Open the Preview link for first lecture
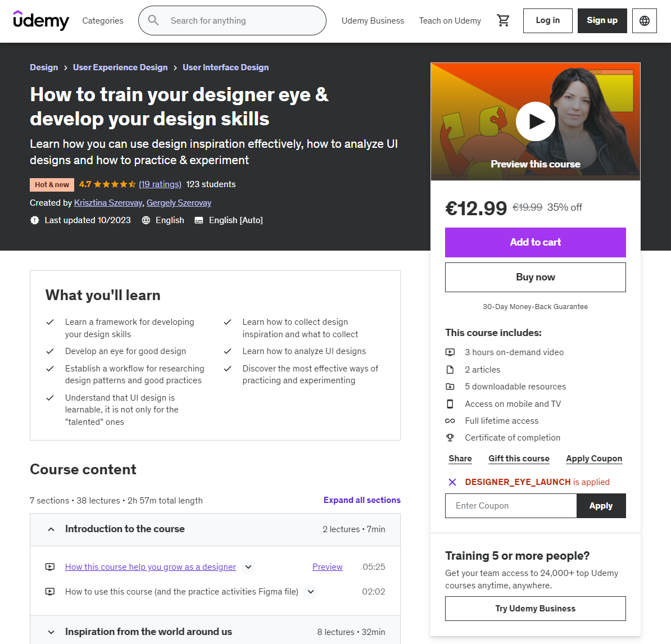 [328, 567]
